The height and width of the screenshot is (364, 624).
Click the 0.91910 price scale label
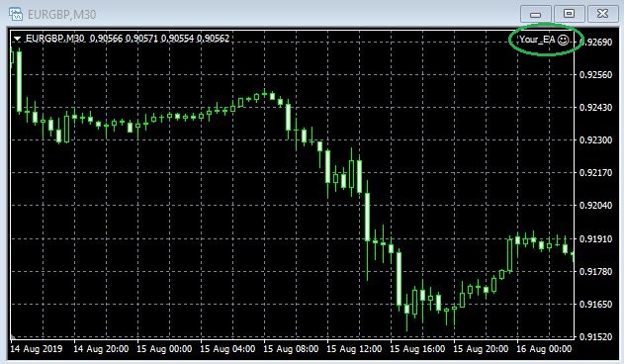click(x=595, y=238)
